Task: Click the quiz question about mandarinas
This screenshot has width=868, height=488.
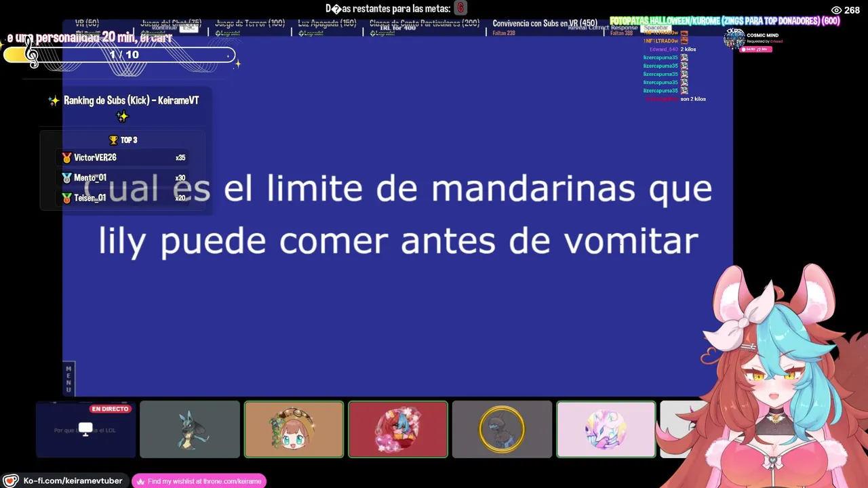Action: [399, 215]
